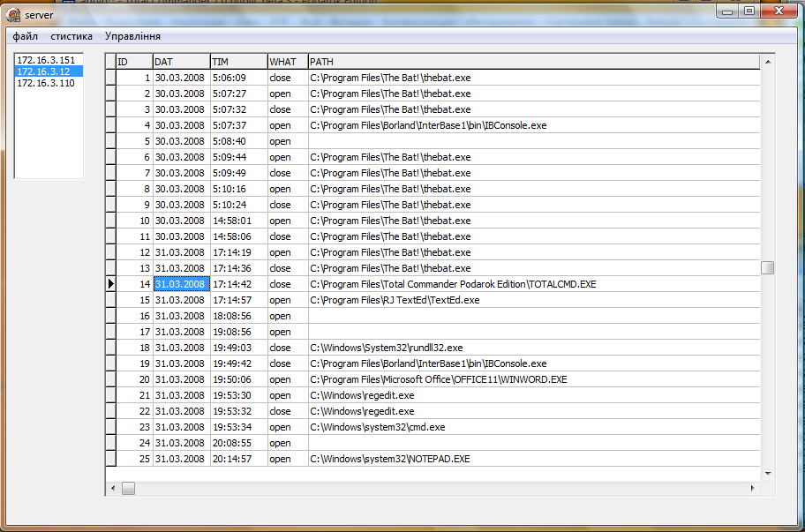
Task: Click the TOTALCMD.EXE path cell
Action: (534, 284)
